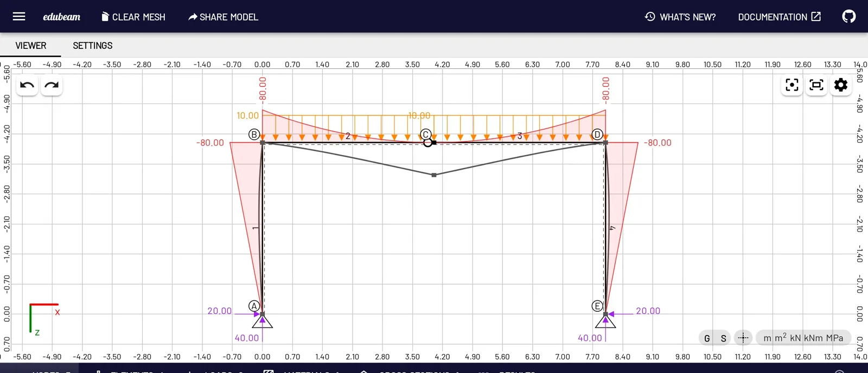This screenshot has height=373, width=868.
Task: Click the -80.00 moment value right of node D
Action: (658, 143)
